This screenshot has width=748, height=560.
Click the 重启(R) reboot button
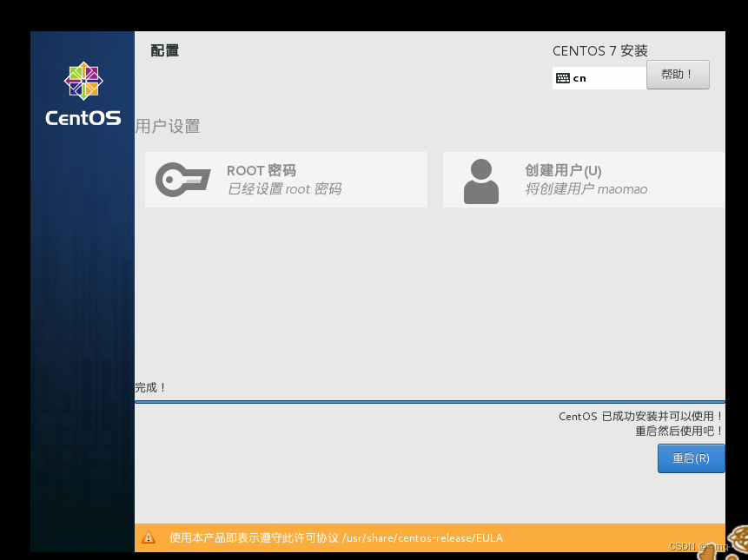coord(691,458)
